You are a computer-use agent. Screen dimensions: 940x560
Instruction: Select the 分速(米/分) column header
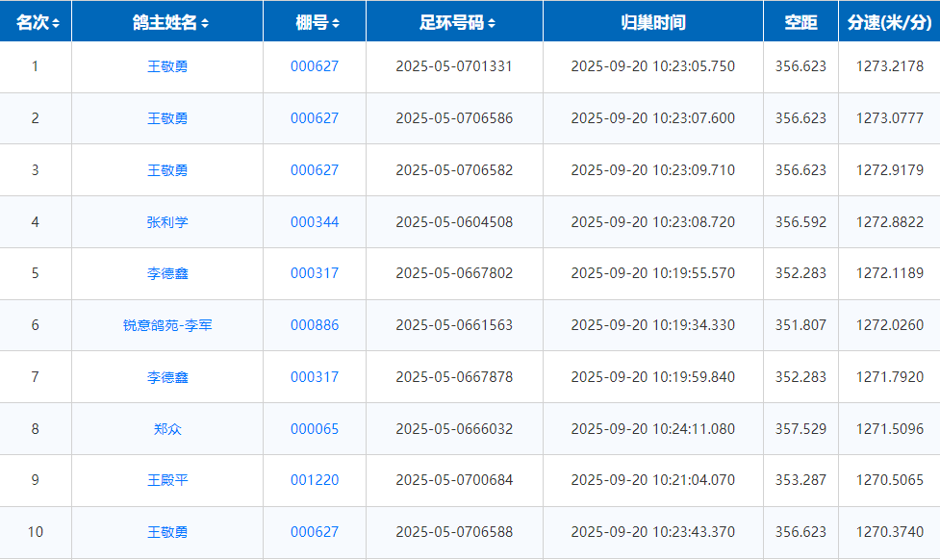coord(889,22)
